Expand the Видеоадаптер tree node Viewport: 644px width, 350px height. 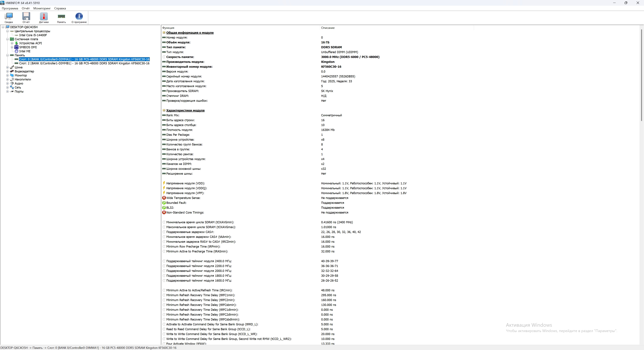[8, 71]
